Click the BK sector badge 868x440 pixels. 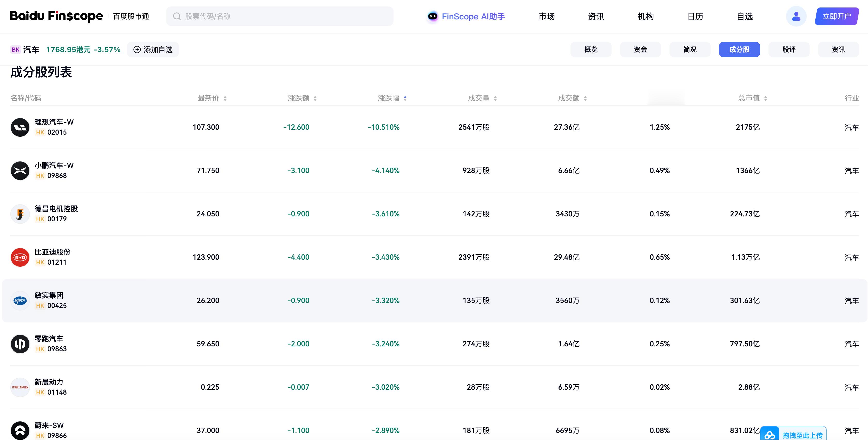(x=15, y=50)
